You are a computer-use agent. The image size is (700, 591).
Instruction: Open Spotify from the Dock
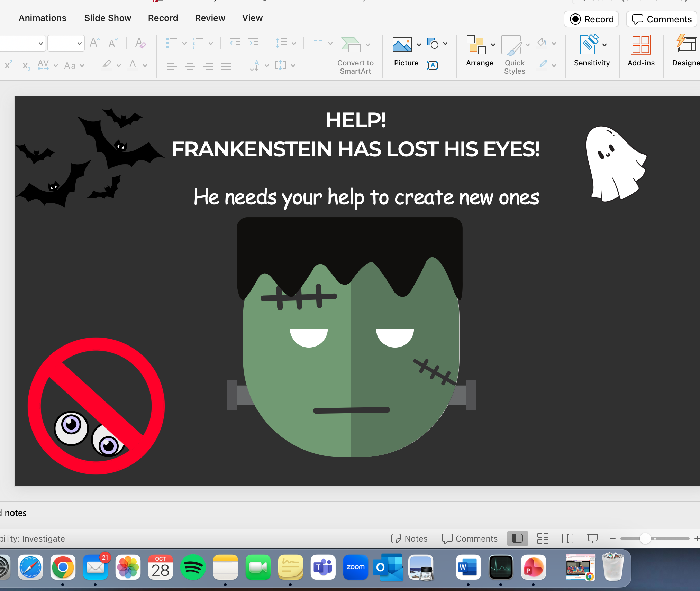(193, 567)
